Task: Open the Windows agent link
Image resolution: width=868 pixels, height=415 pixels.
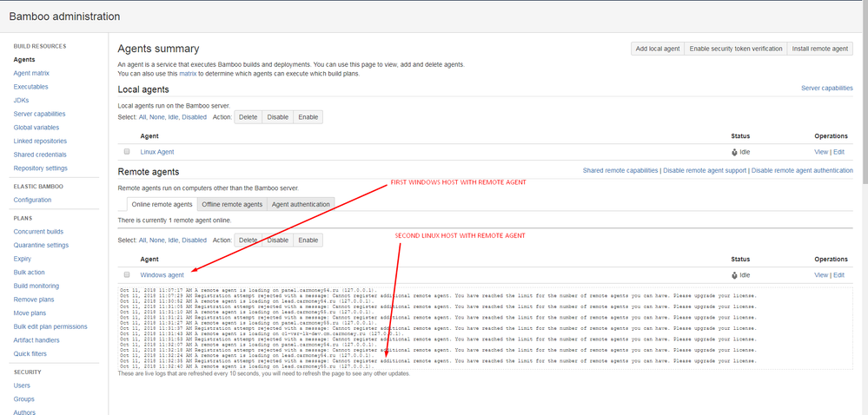Action: (x=162, y=275)
